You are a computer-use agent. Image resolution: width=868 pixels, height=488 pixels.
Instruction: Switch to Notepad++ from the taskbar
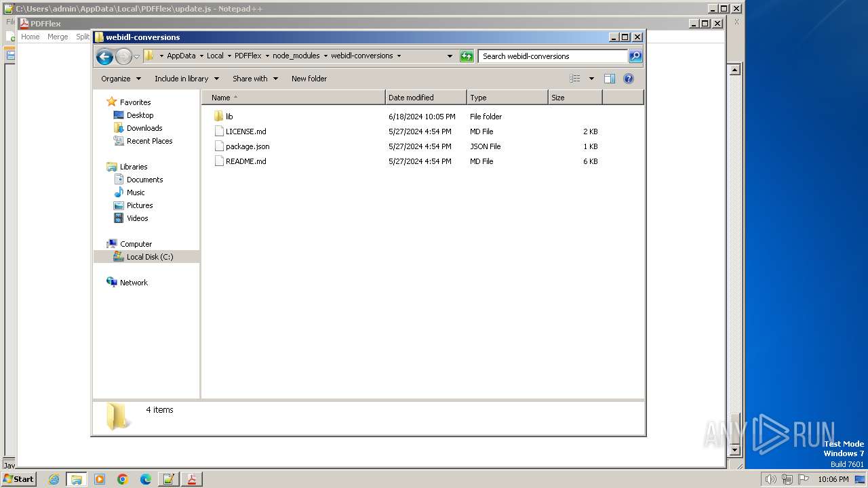tap(169, 479)
